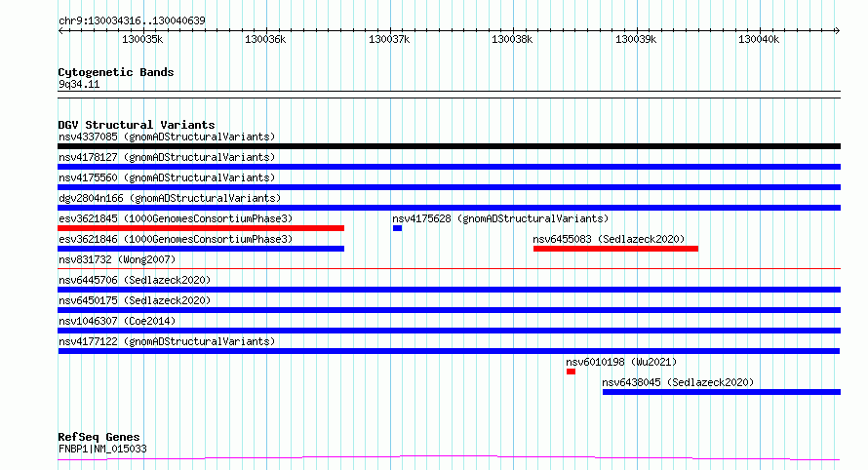868x470 pixels.
Task: Click the red nsv6455083 variant bar
Action: 615,249
